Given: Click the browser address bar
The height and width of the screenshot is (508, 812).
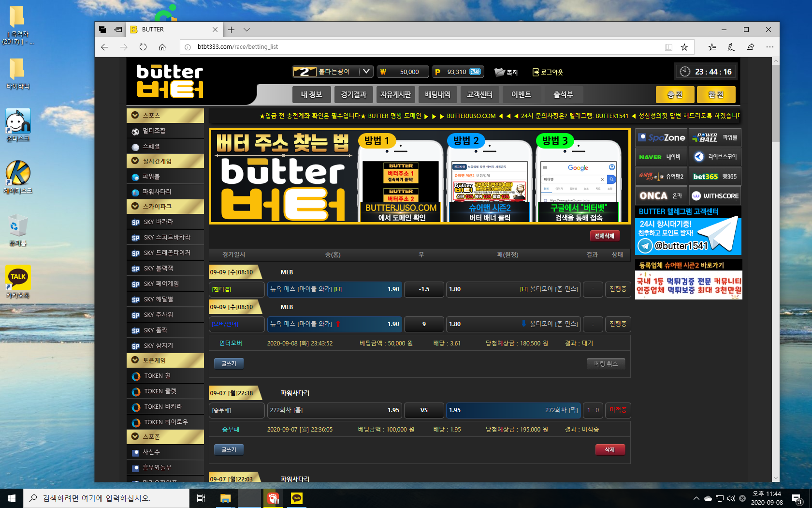Looking at the screenshot, I should [x=425, y=47].
